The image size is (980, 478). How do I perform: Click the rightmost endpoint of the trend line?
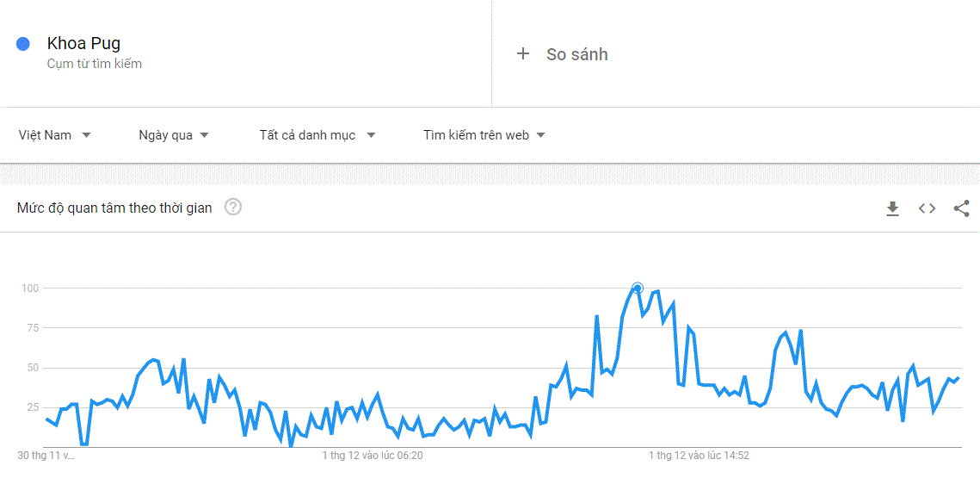pos(958,377)
